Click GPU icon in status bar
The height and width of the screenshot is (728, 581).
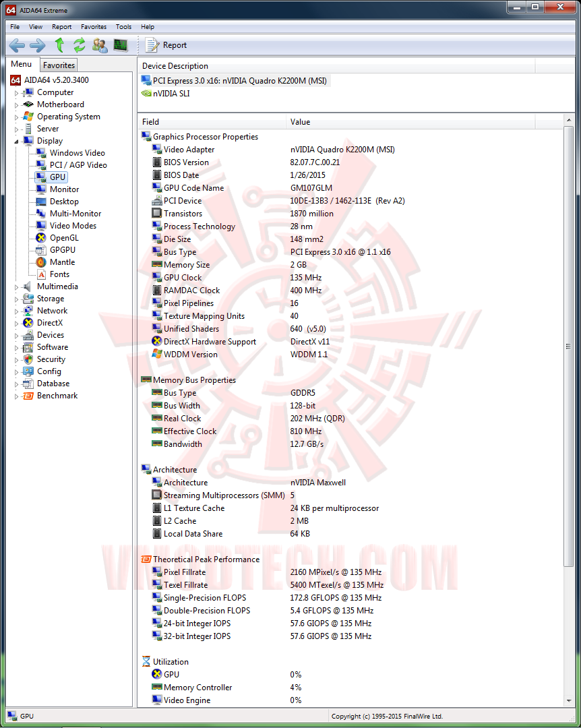pyautogui.click(x=12, y=715)
